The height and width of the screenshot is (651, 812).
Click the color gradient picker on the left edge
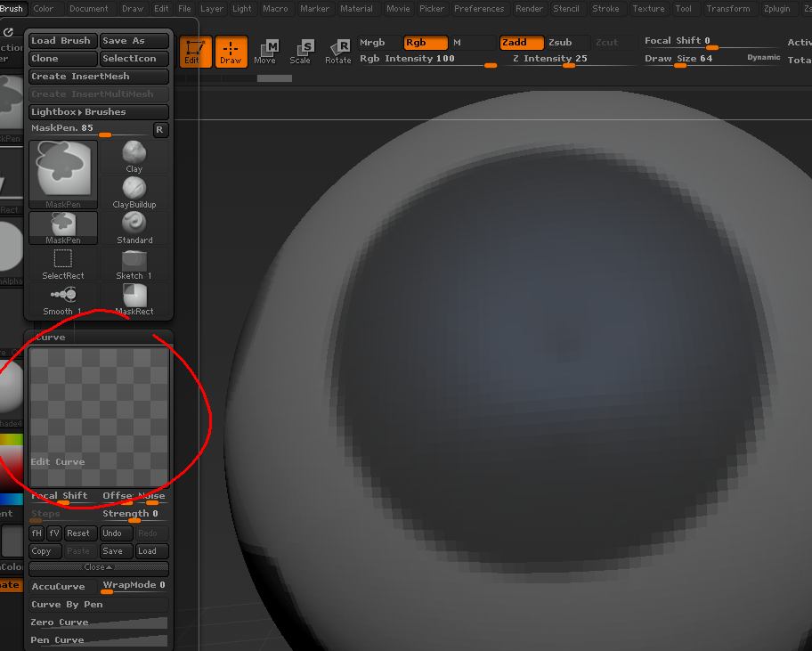point(12,468)
